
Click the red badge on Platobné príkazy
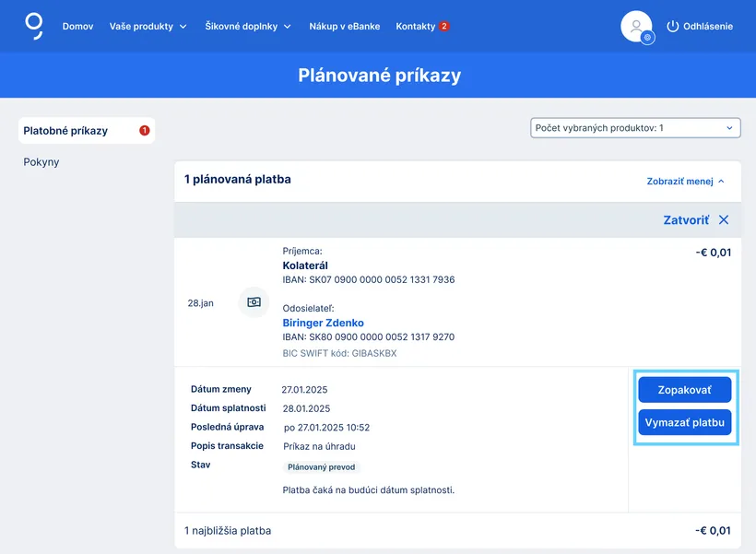click(x=144, y=131)
